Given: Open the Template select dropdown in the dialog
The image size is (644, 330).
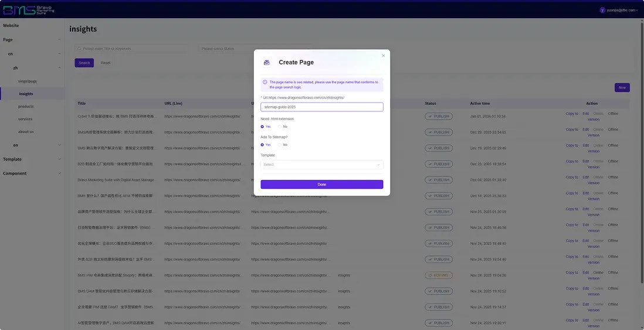Looking at the screenshot, I should [x=321, y=165].
